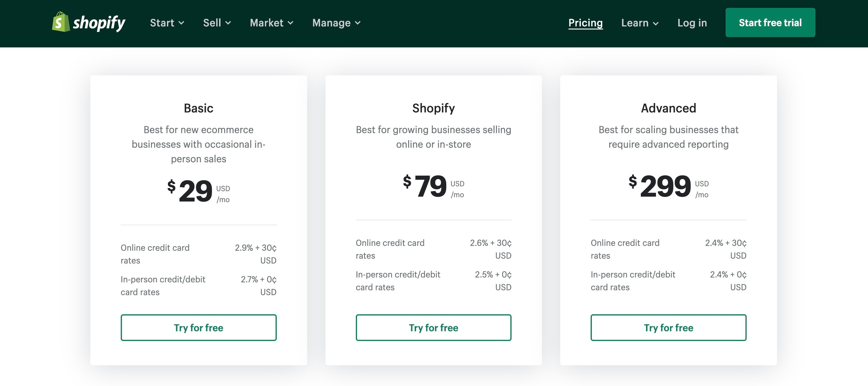Image resolution: width=868 pixels, height=386 pixels.
Task: Go to the Pricing page link
Action: tap(585, 23)
